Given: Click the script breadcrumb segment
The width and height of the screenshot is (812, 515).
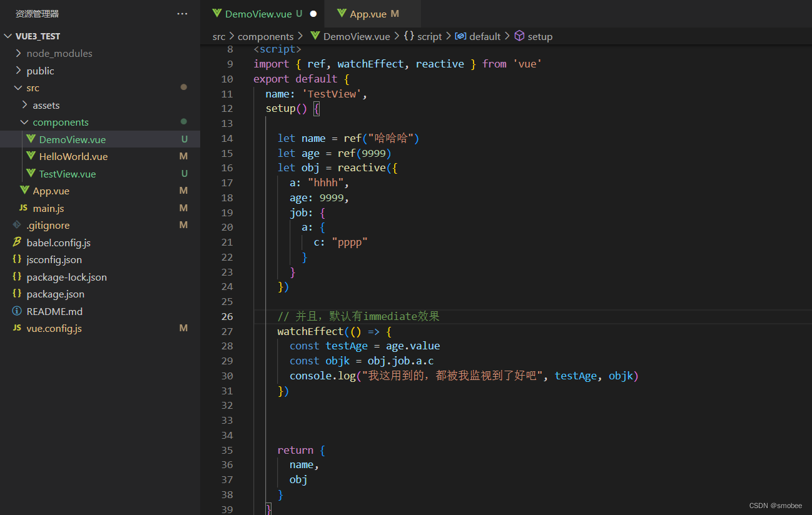Looking at the screenshot, I should (429, 37).
